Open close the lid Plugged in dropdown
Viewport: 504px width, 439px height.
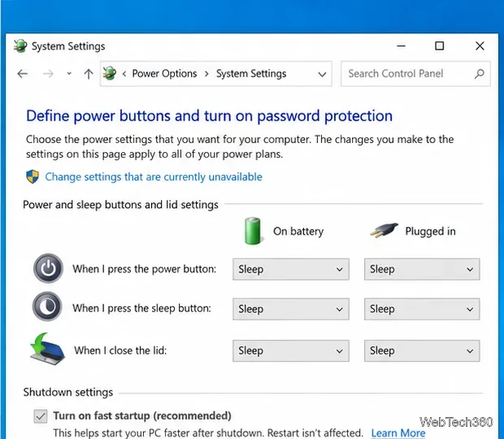click(x=422, y=350)
